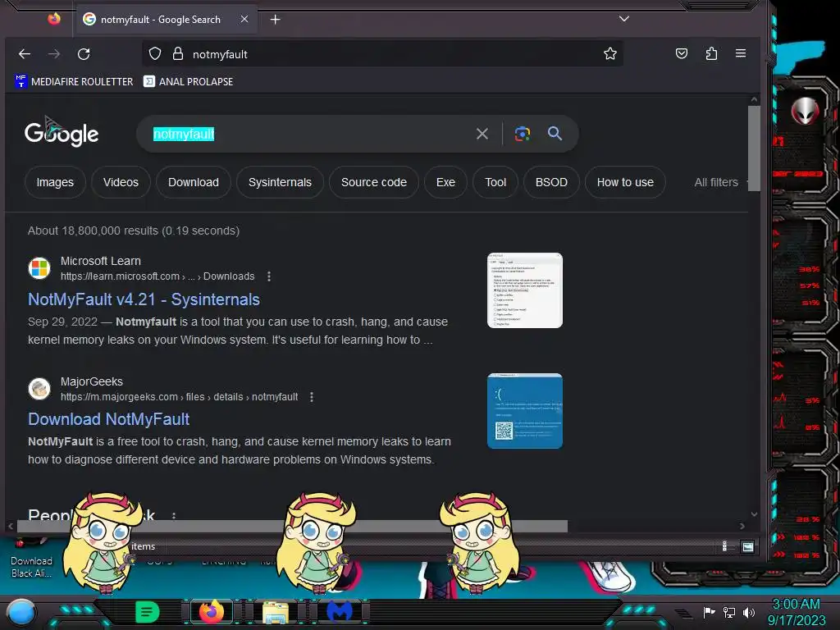
Task: Open Save to Pocket button
Action: coord(682,53)
